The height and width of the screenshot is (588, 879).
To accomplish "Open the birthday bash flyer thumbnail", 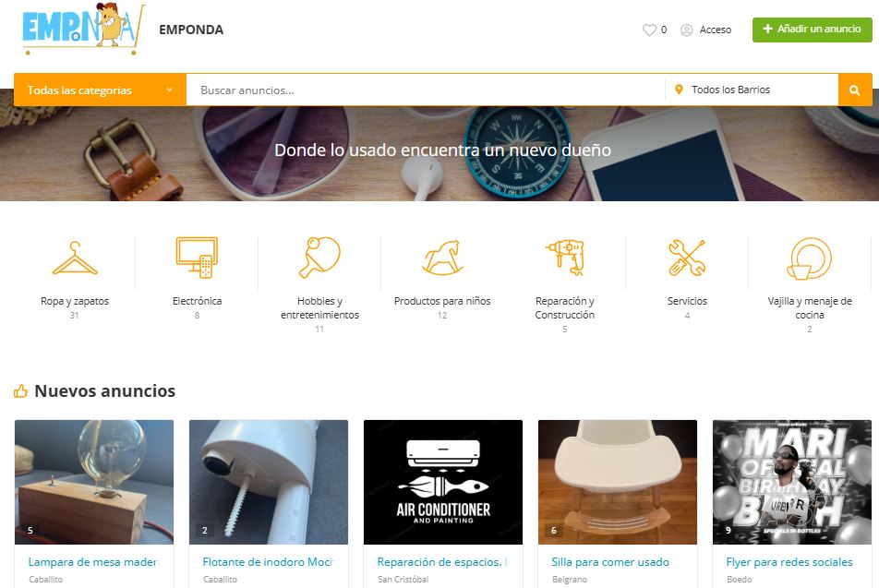I will [x=791, y=482].
